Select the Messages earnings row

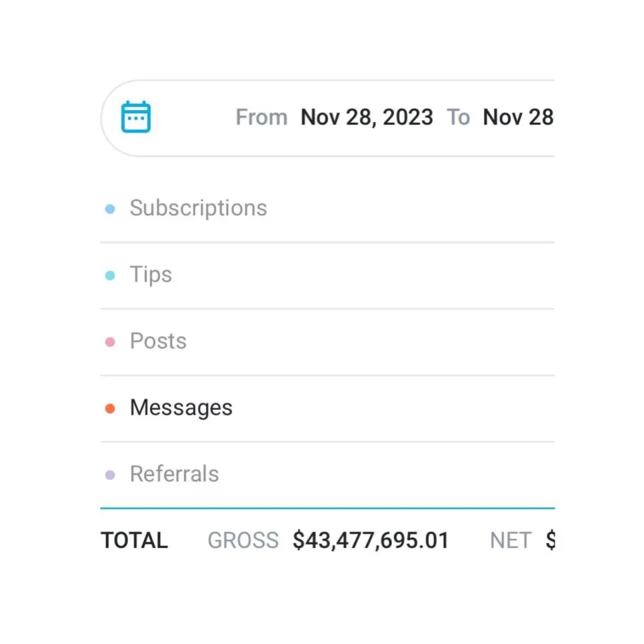point(181,408)
